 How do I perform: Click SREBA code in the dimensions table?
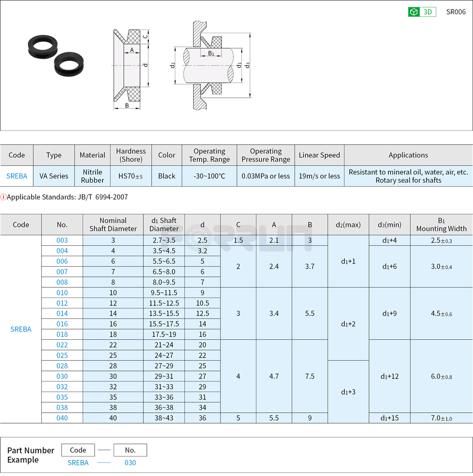pos(21,329)
